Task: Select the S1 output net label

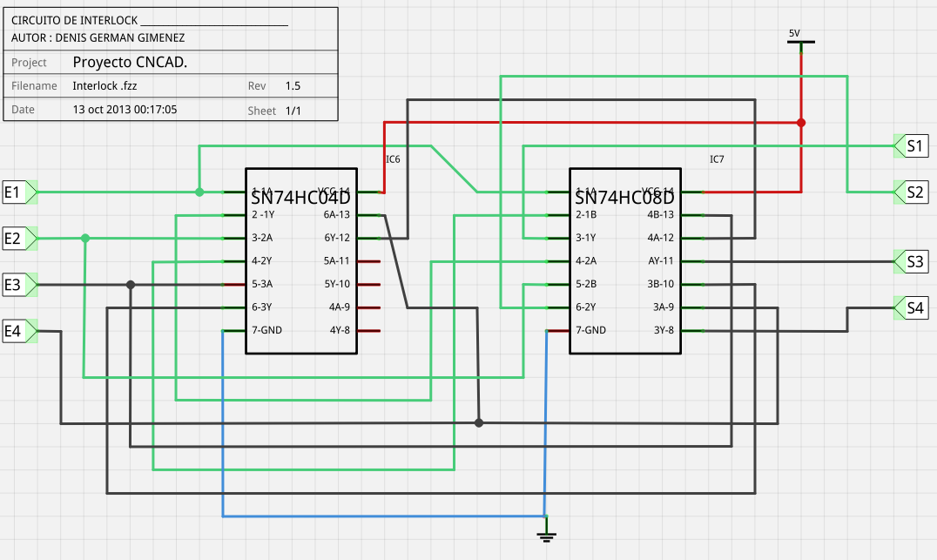Action: tap(911, 145)
